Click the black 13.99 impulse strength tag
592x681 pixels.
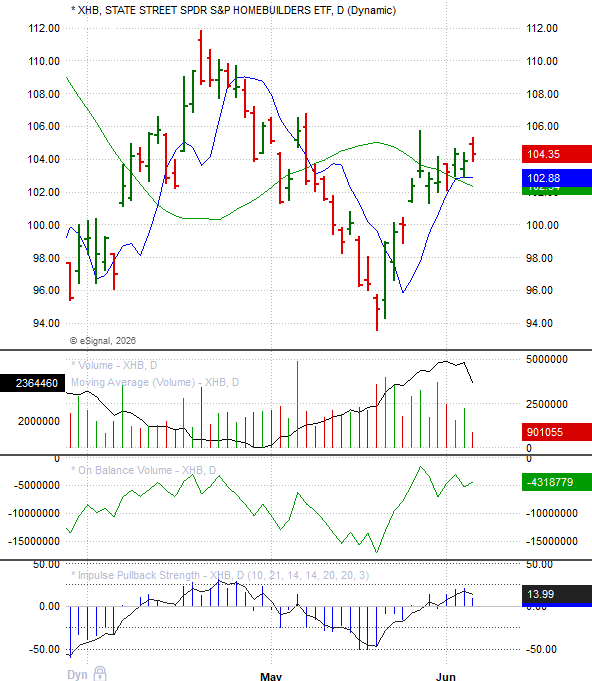click(557, 594)
